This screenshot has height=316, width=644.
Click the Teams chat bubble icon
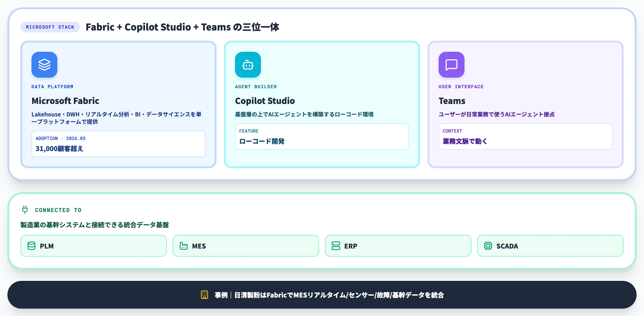pyautogui.click(x=451, y=65)
